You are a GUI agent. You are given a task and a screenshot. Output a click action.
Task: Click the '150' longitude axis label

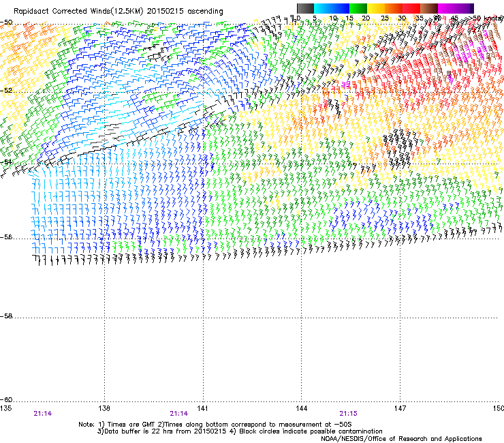point(499,408)
